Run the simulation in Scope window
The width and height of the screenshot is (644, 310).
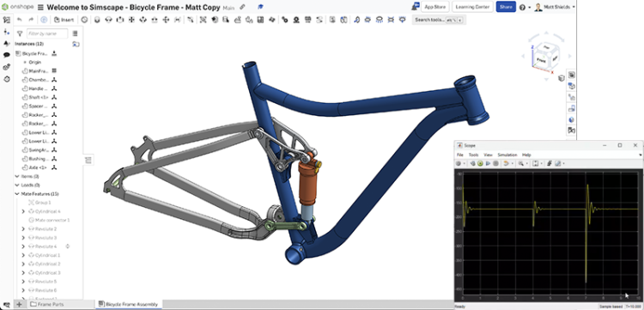(x=480, y=163)
